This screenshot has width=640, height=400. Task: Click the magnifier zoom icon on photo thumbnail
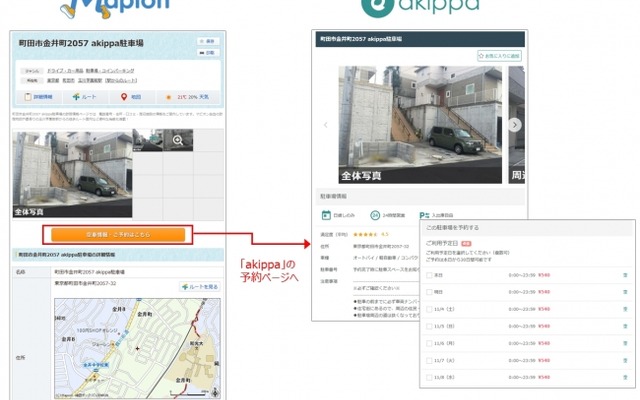178,140
